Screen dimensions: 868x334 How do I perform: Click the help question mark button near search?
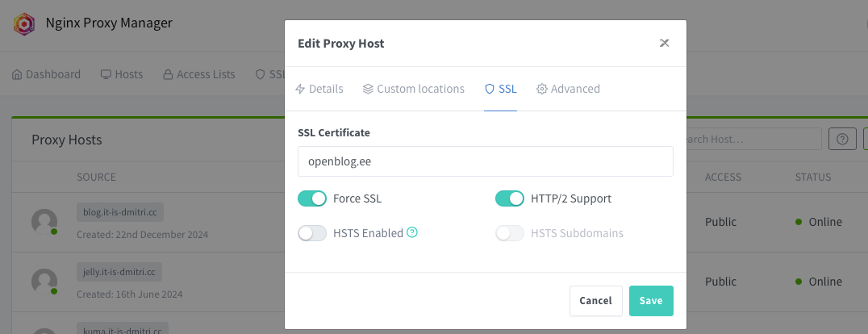coord(842,139)
